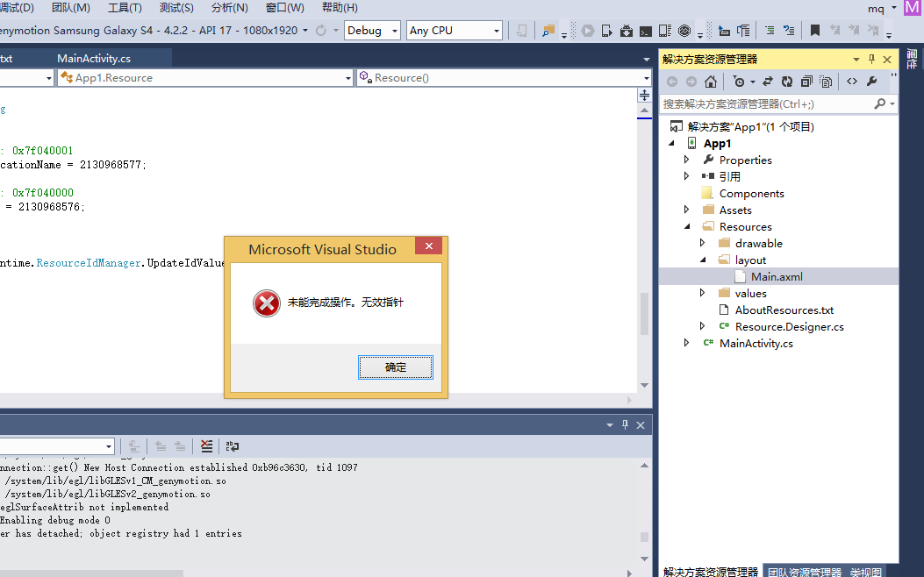Collapse the layout folder
This screenshot has width=924, height=577.
pos(703,260)
